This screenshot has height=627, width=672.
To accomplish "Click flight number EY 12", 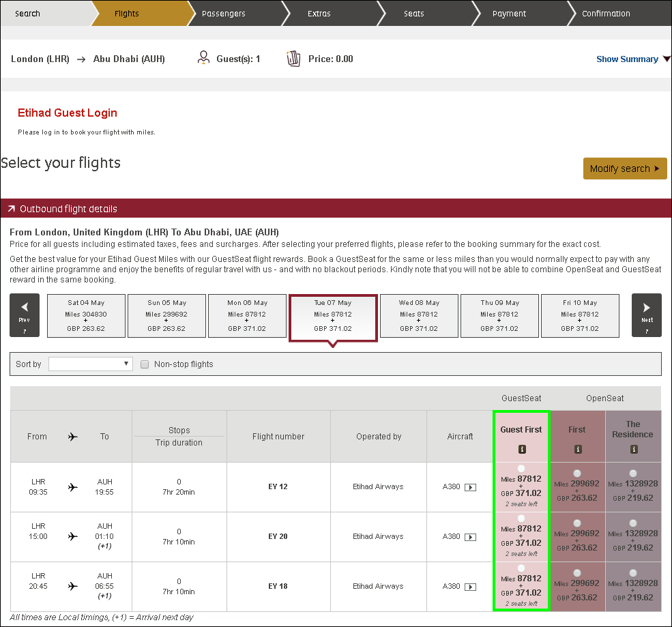I will click(278, 487).
